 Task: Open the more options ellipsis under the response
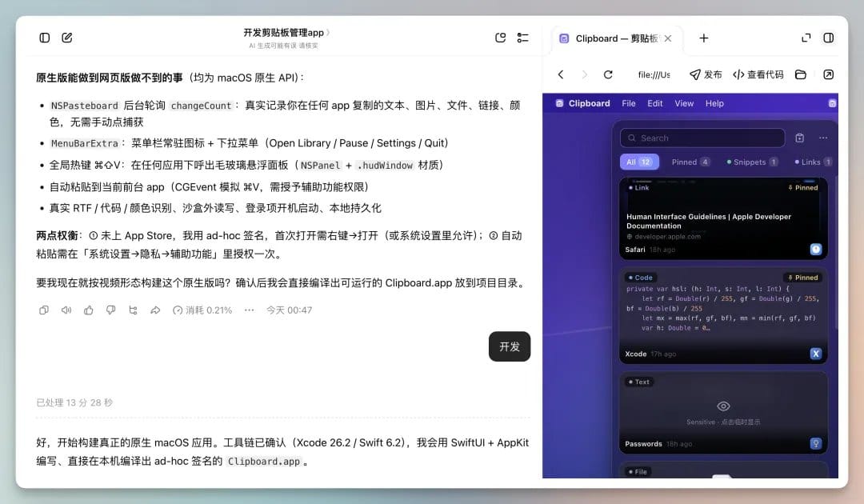[249, 310]
